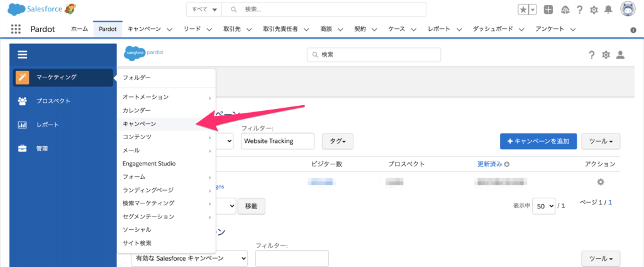Image resolution: width=644 pixels, height=267 pixels.
Task: Choose サイト検索 in marketing flyout menu
Action: (166, 242)
